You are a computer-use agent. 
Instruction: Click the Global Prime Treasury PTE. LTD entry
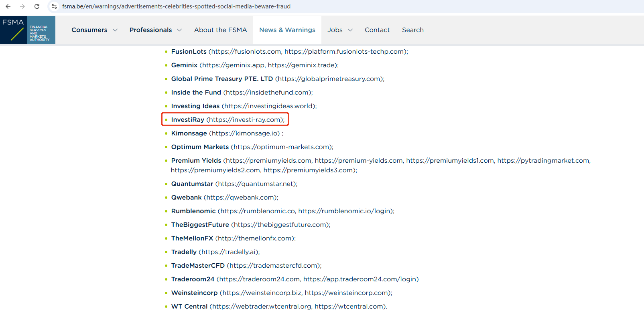(221, 79)
